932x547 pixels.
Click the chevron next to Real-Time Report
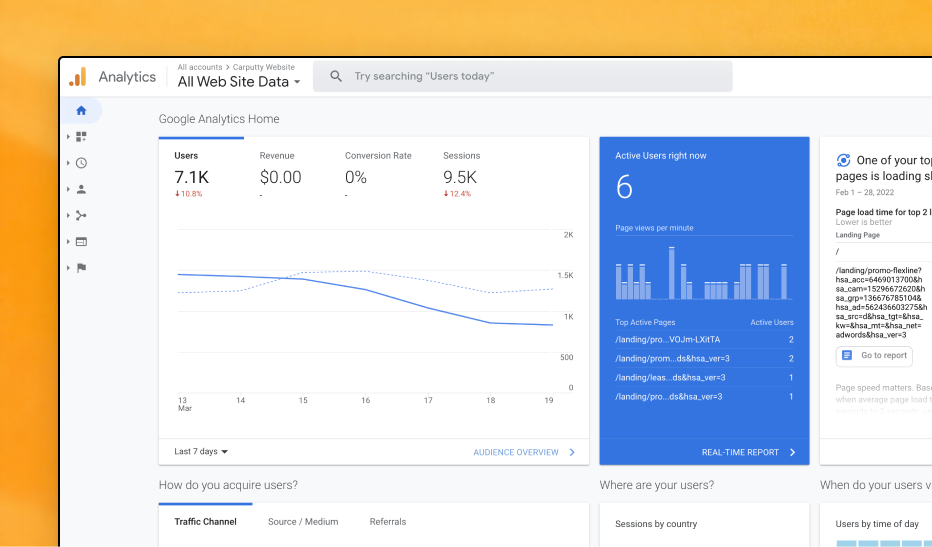click(792, 452)
